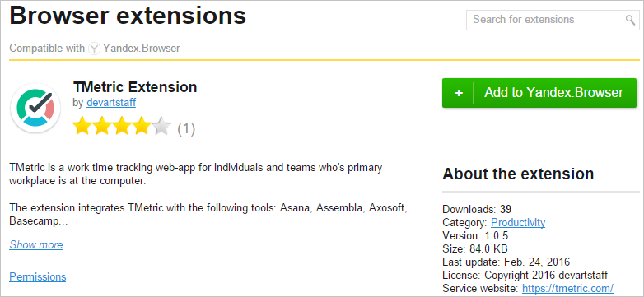Open the devartstaff author link

point(111,103)
